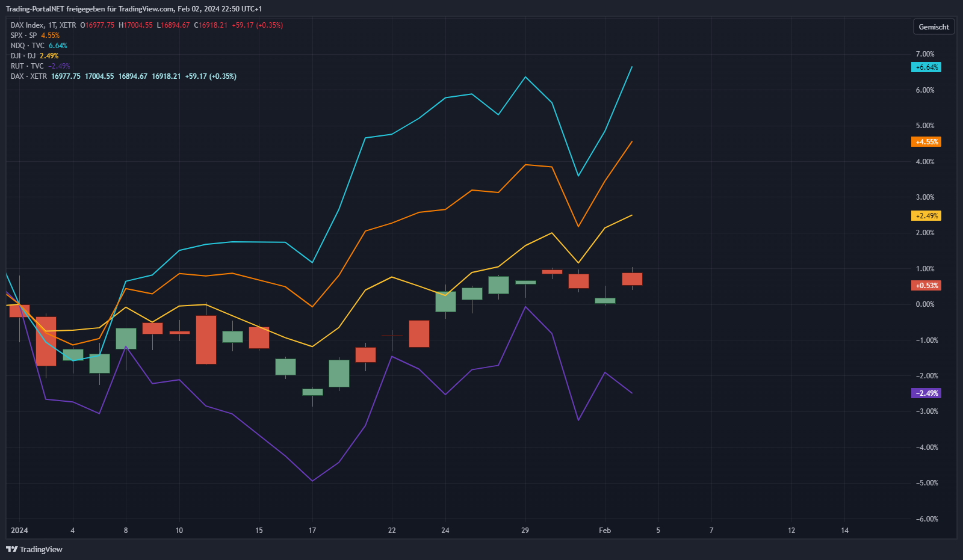Image resolution: width=963 pixels, height=560 pixels.
Task: Click the 7.00% mark on the price scale
Action: tap(925, 54)
